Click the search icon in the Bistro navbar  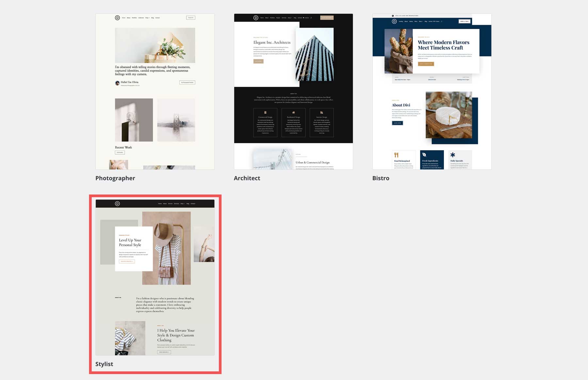[x=441, y=22]
